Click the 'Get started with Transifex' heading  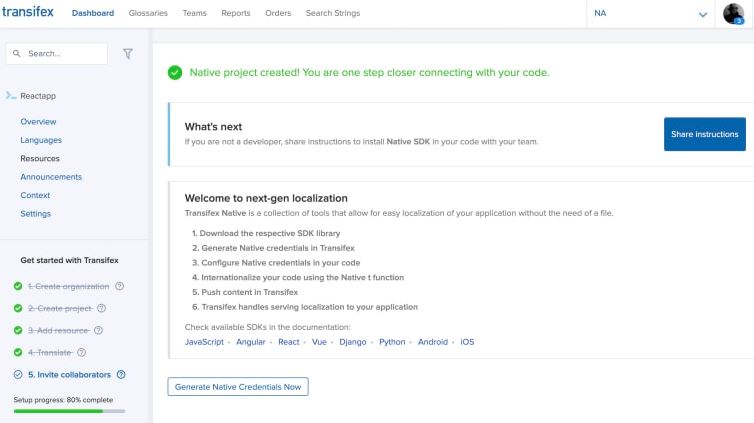click(x=69, y=260)
